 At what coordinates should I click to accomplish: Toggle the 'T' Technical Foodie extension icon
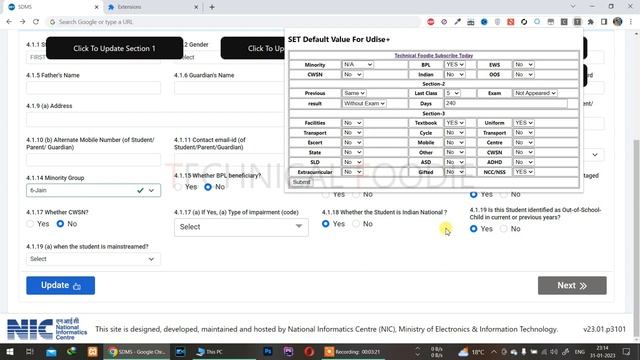tap(577, 22)
